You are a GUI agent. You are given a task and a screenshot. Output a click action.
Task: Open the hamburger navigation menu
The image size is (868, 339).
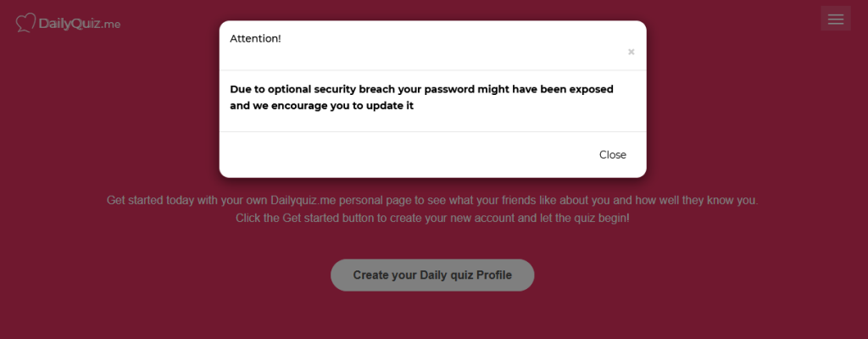point(835,19)
